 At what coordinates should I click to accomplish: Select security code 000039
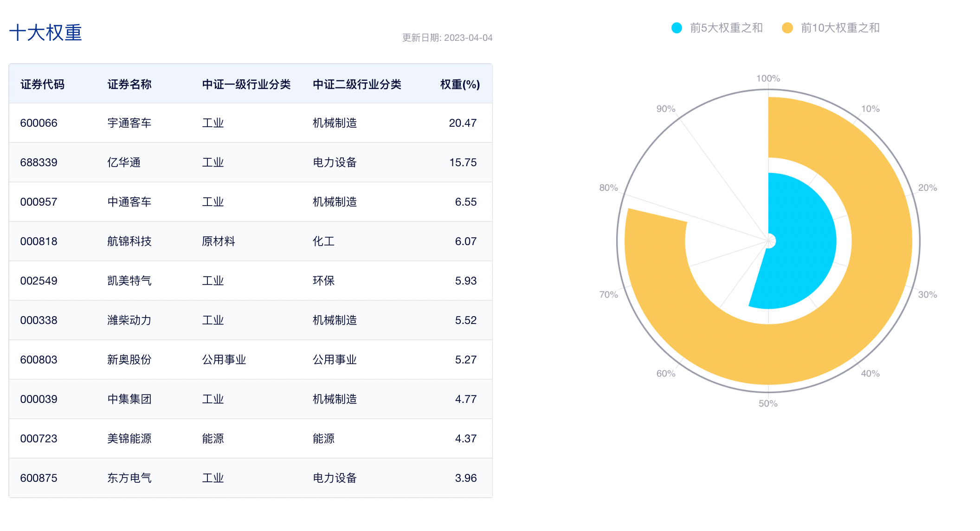click(x=39, y=399)
